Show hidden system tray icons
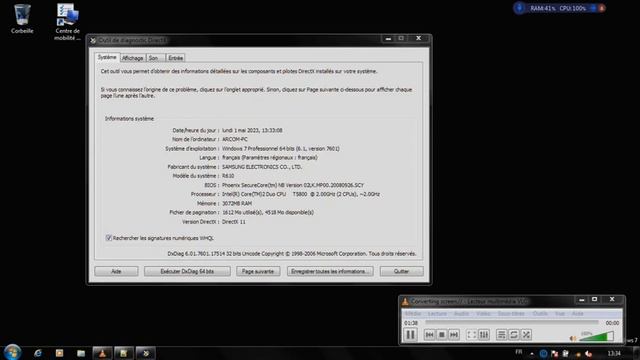640x360 pixels. pos(532,354)
